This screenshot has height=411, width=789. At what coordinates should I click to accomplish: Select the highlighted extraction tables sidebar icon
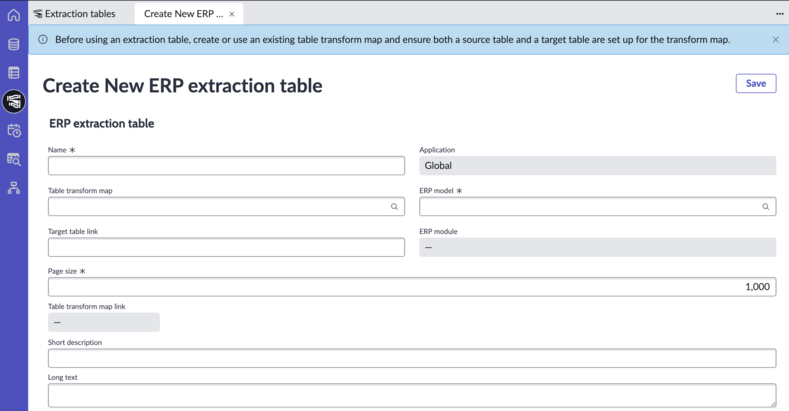pyautogui.click(x=14, y=102)
